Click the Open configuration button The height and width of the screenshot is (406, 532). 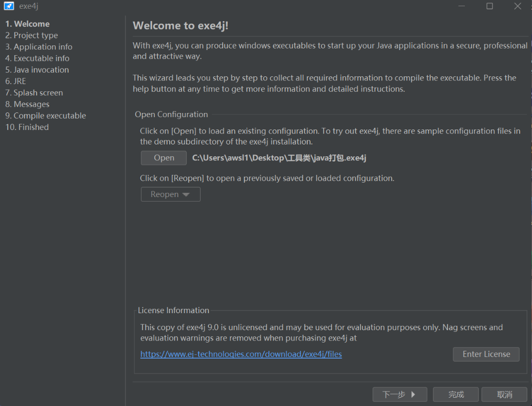164,158
